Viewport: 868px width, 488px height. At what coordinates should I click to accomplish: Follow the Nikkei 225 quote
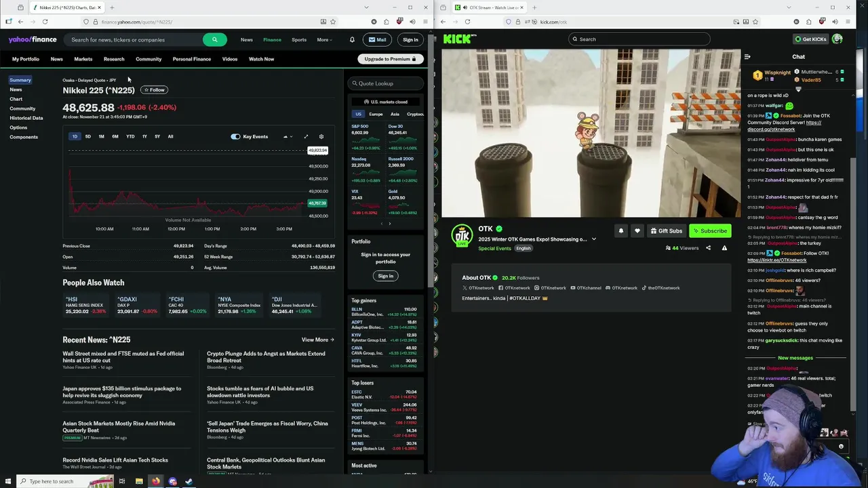click(x=154, y=89)
